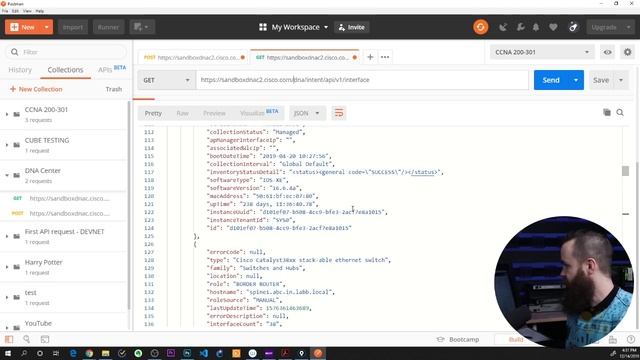Image resolution: width=640 pixels, height=360 pixels.
Task: Open the Runner button
Action: [108, 27]
